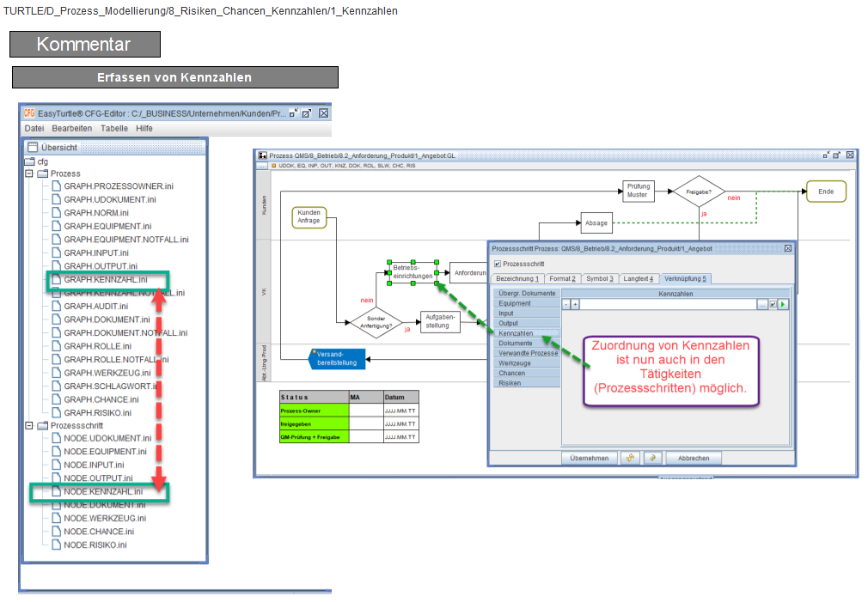
Task: Switch to the Langtext 4 tab
Action: click(x=639, y=279)
